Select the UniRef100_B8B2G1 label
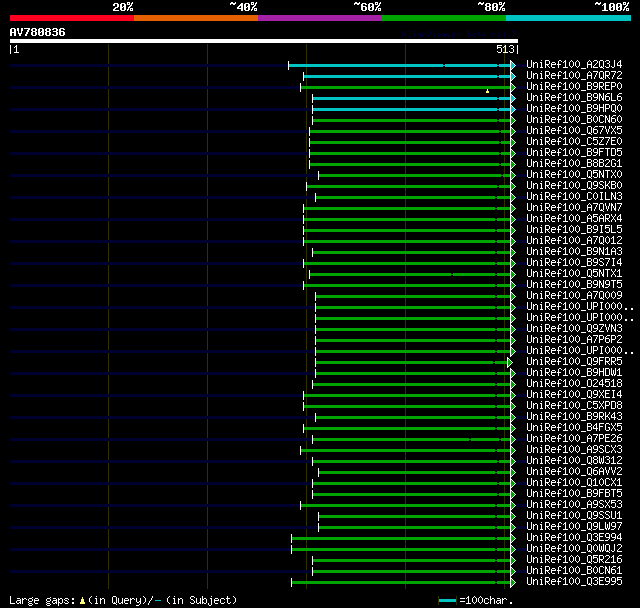 (574, 164)
